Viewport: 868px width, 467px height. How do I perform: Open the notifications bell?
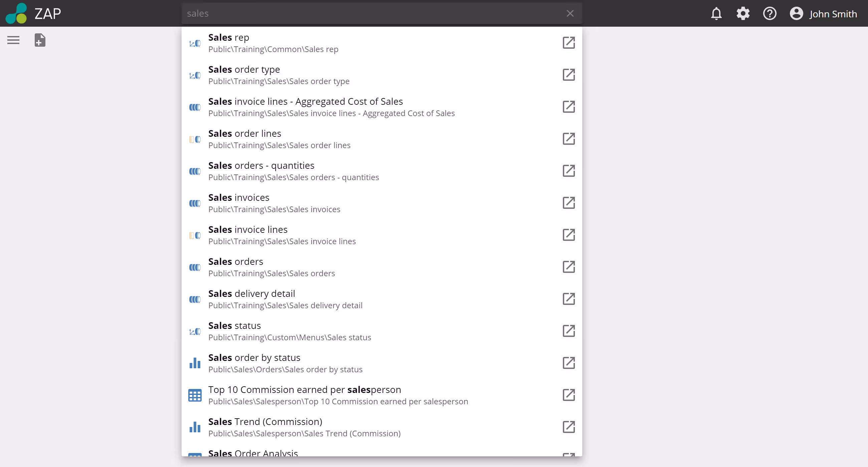coord(716,14)
